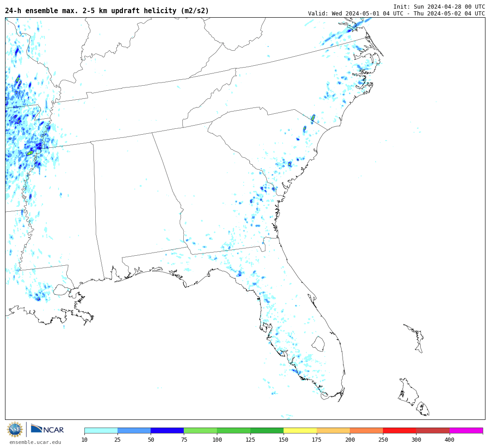This screenshot has width=490, height=448.
Task: Click the dark red 300-400 color swatch
Action: pos(433,430)
